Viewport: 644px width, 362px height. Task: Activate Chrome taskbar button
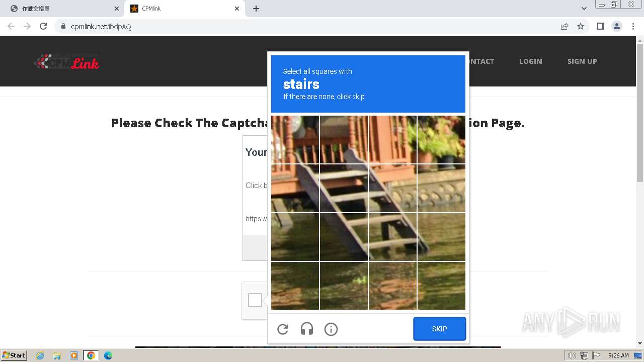(x=91, y=355)
